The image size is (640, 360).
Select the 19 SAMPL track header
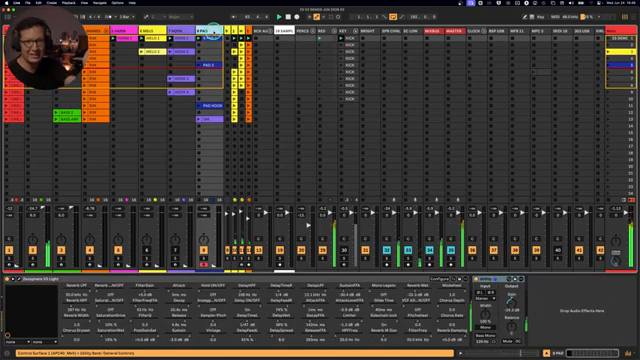tap(284, 31)
